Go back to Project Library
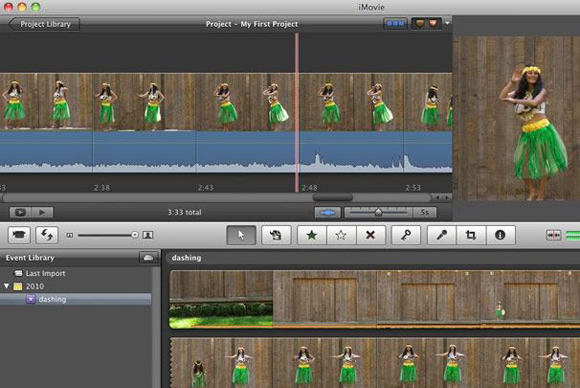 tap(44, 24)
